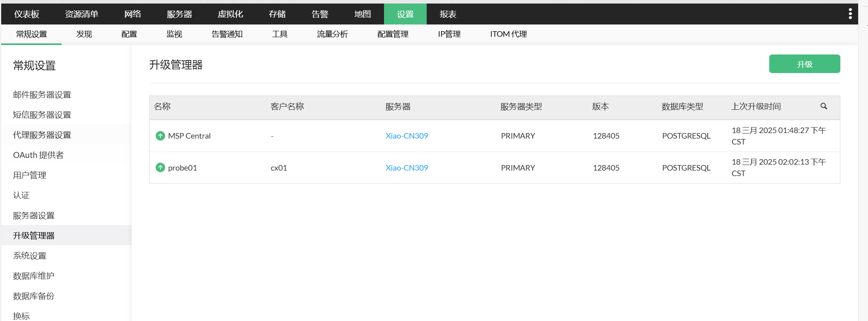Click the green status icon for probe01
Screen dimensions: 868x321
(x=160, y=168)
